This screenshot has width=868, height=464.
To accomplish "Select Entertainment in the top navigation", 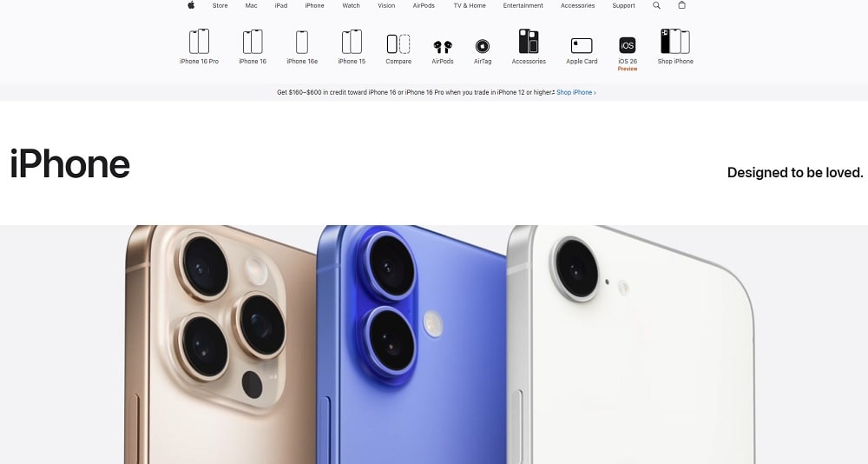I will pos(523,5).
